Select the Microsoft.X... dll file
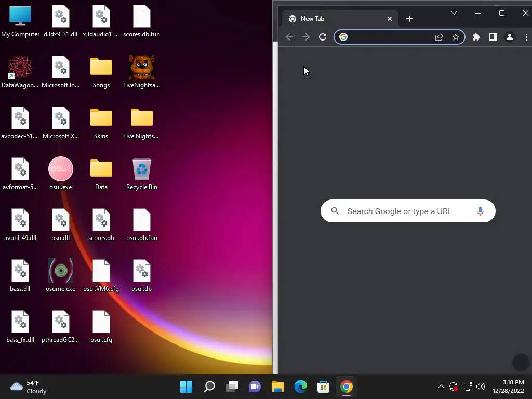The image size is (532, 399). click(61, 123)
